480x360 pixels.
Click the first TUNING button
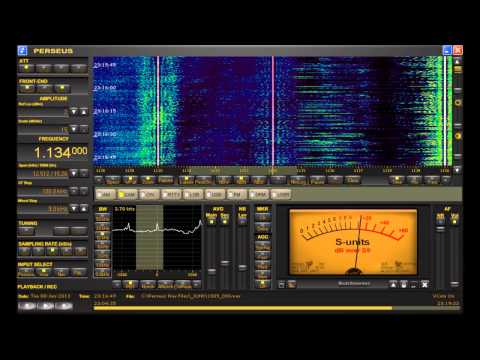click(x=27, y=230)
